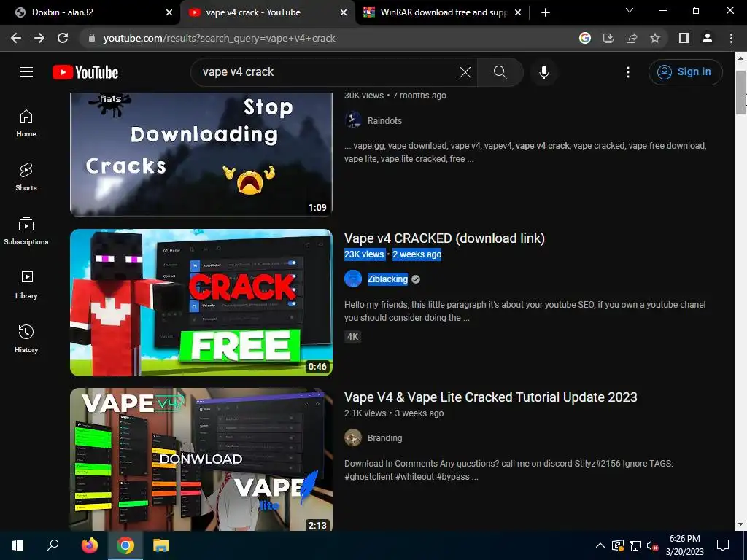747x560 pixels.
Task: View site info via the padlock icon
Action: coord(92,38)
